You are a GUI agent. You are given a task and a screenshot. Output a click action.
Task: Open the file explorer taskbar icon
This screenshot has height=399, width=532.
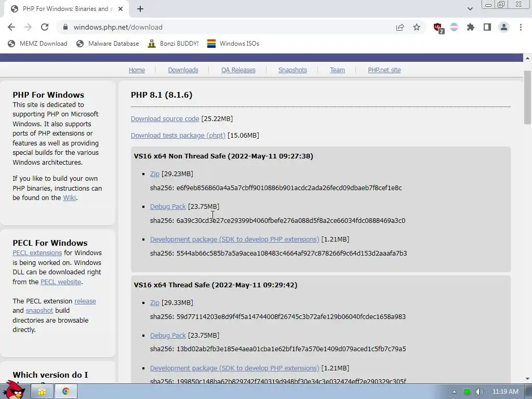(x=42, y=392)
